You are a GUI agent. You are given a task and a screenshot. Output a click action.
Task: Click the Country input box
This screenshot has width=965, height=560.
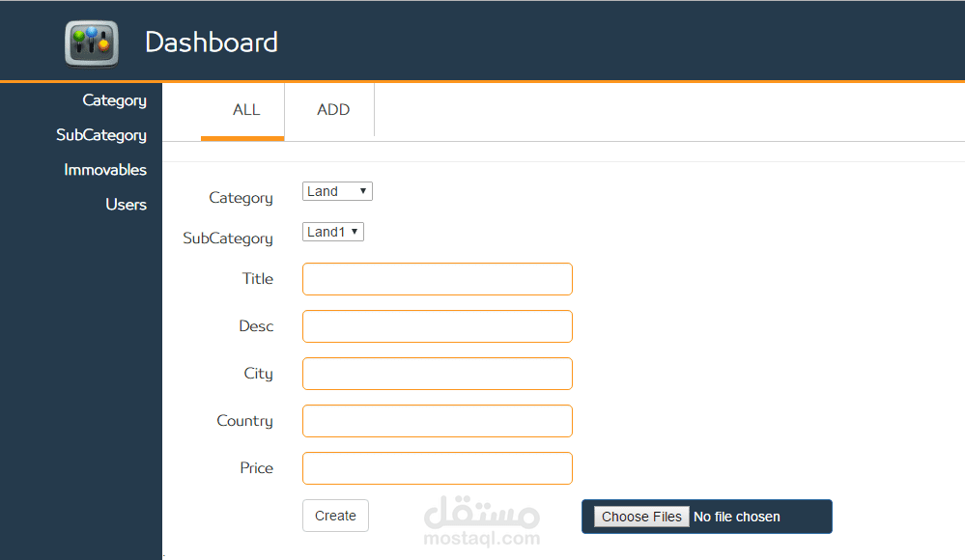tap(437, 420)
